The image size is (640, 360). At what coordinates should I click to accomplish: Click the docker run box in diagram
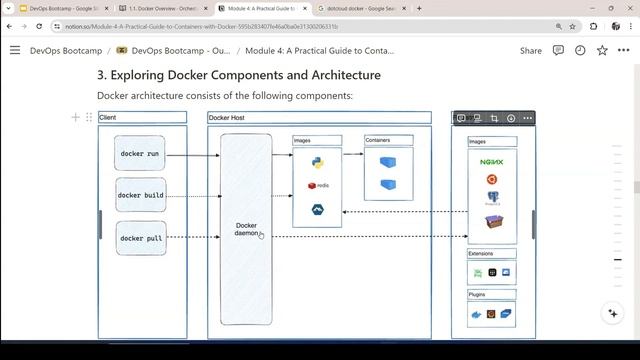pos(140,153)
